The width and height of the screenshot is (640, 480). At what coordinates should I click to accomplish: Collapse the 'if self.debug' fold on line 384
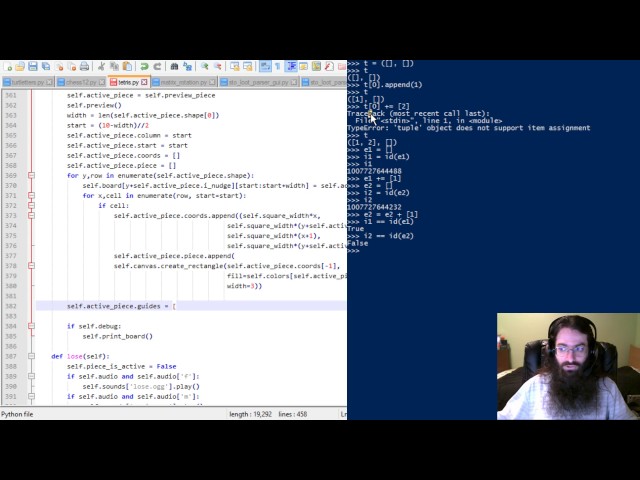(x=31, y=326)
